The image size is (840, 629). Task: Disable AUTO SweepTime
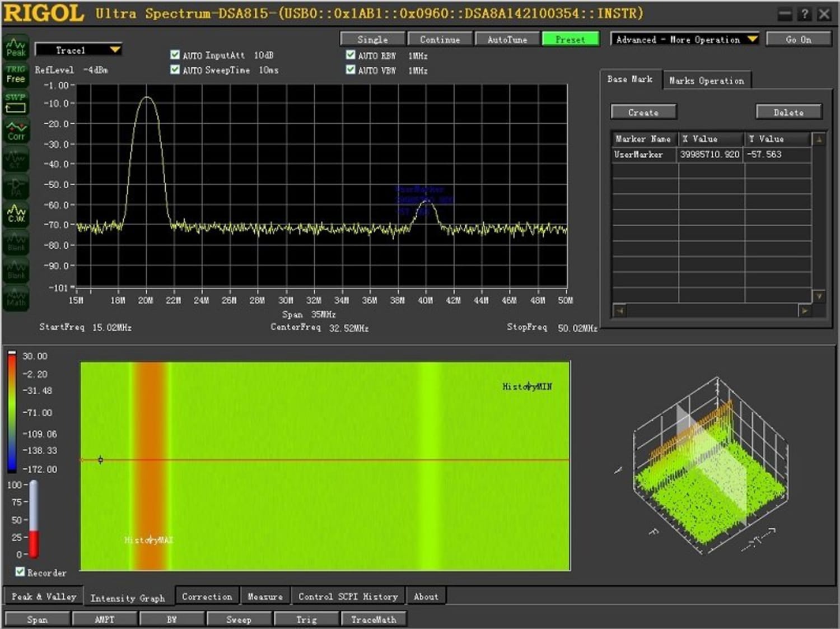tap(174, 69)
